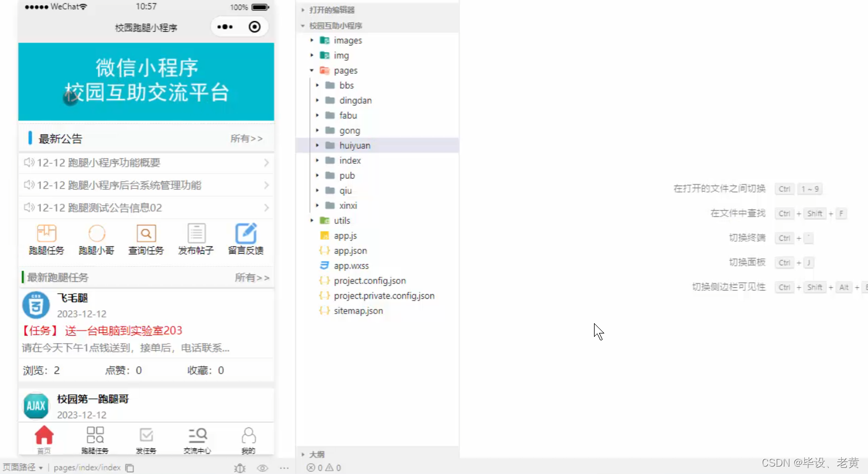This screenshot has height=474, width=868.
Task: Tap the 首页 home tab icon
Action: pos(44,435)
